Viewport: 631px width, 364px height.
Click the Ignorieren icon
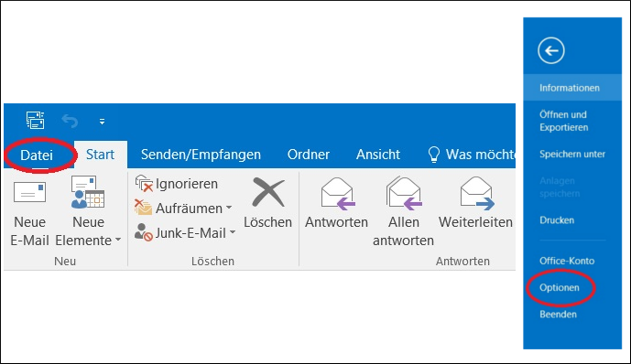[x=144, y=184]
